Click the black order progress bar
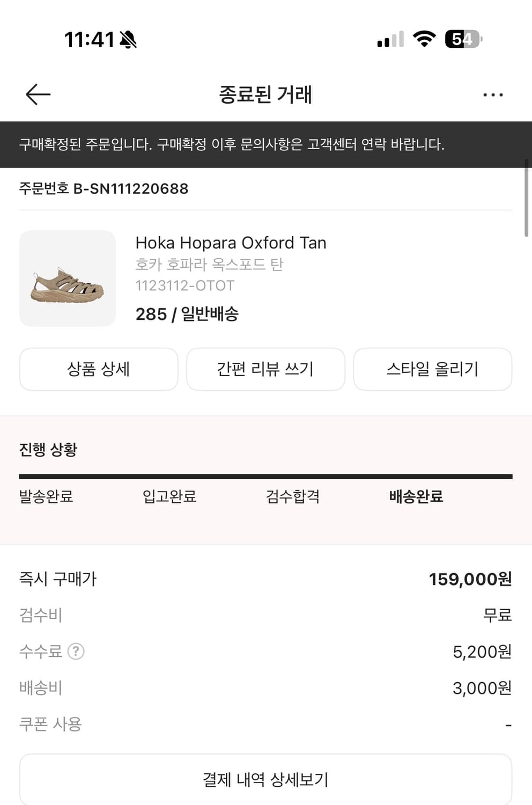The width and height of the screenshot is (532, 805). (x=265, y=476)
